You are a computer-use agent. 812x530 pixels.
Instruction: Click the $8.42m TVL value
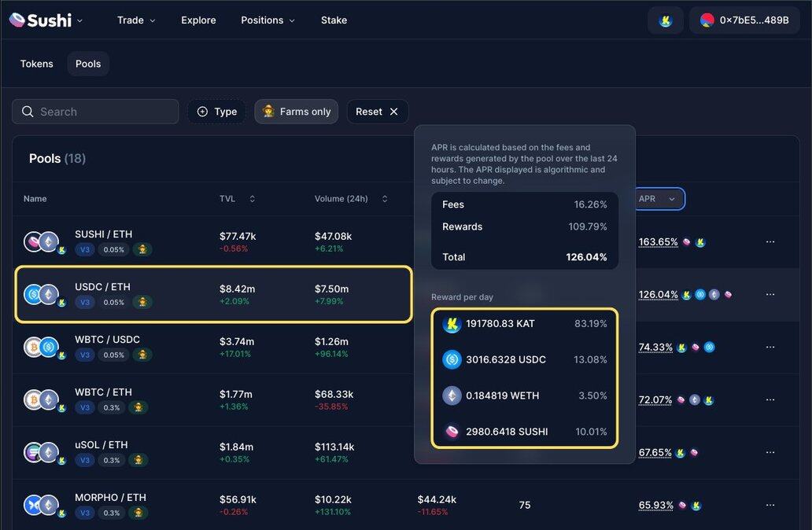[x=237, y=289]
